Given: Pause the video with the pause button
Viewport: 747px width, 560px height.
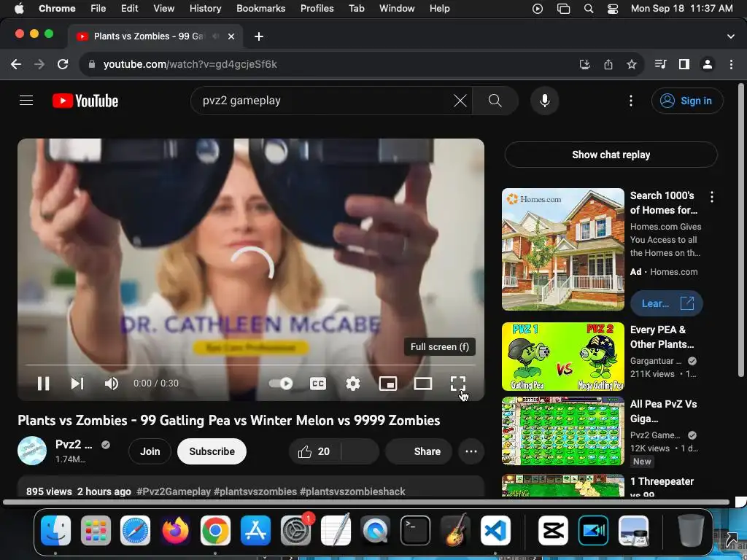Looking at the screenshot, I should tap(43, 384).
